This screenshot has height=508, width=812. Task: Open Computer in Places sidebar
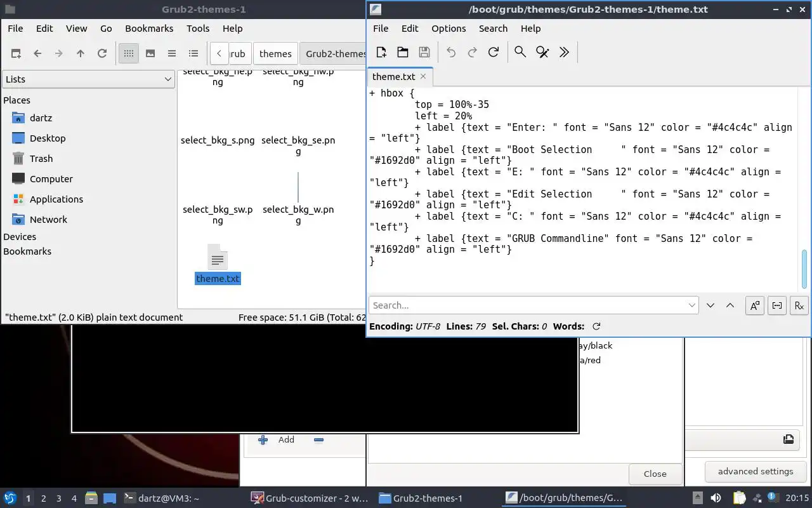[51, 179]
